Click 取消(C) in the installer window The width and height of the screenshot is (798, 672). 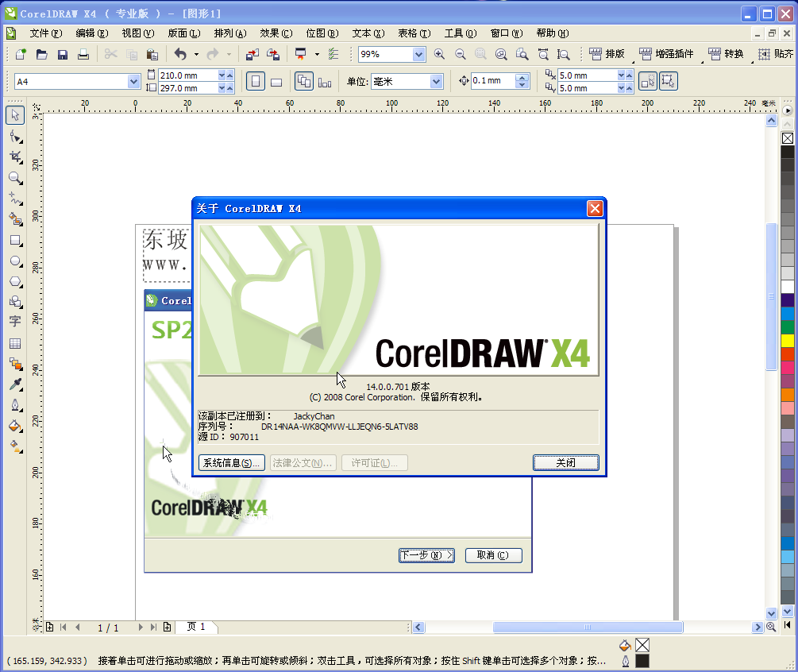pos(493,555)
